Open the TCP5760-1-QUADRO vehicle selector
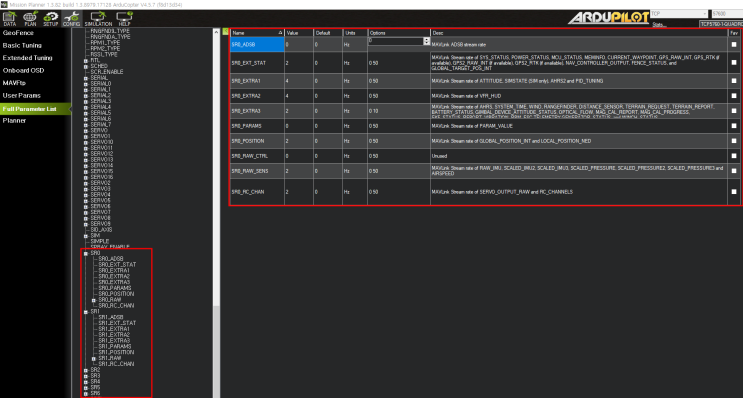 721,24
